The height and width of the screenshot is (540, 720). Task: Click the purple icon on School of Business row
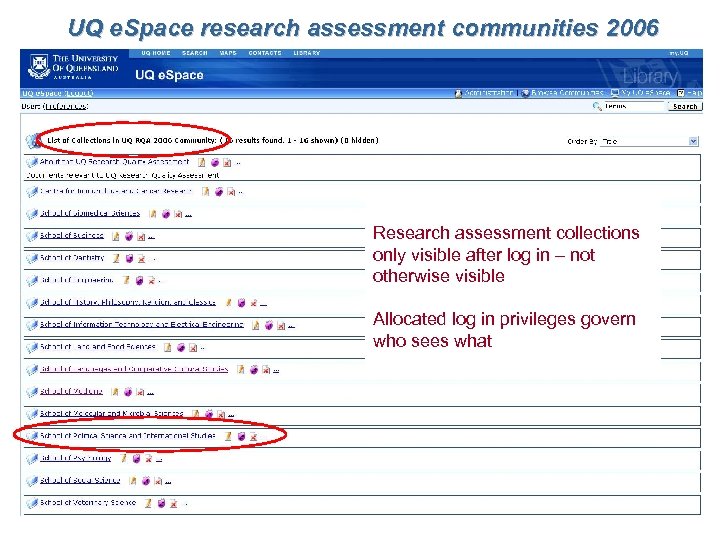pos(129,236)
